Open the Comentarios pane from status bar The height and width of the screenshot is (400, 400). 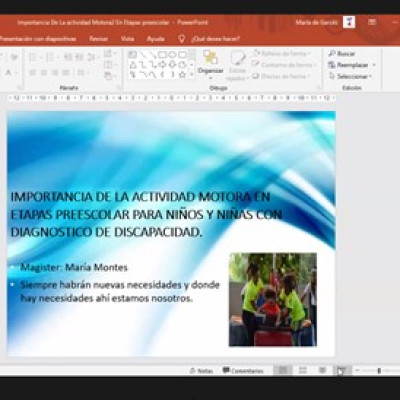click(243, 370)
